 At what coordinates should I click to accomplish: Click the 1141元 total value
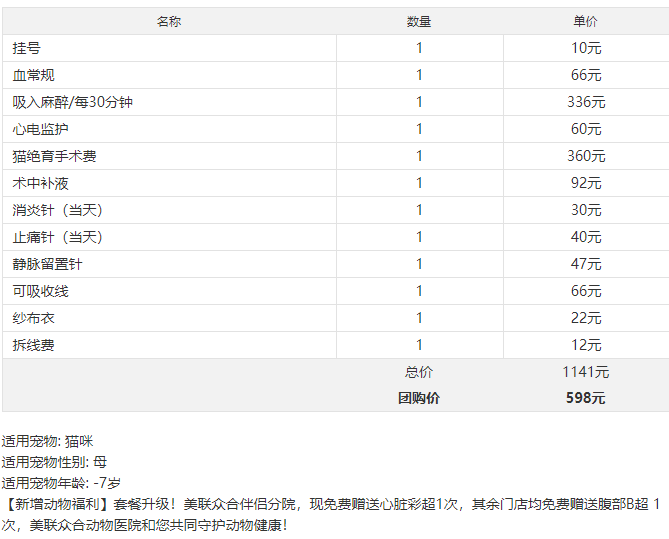click(x=586, y=372)
